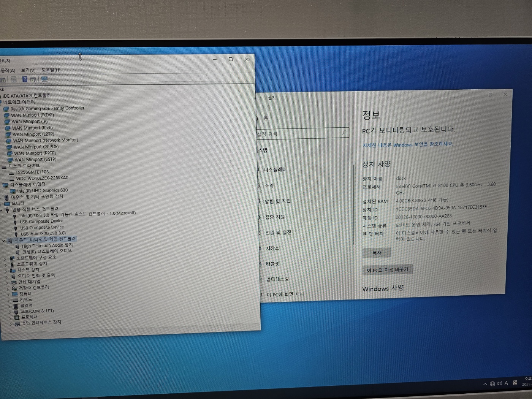Viewport: 532px width, 399px height.
Task: Click the 설정 검색 search field
Action: pyautogui.click(x=302, y=133)
